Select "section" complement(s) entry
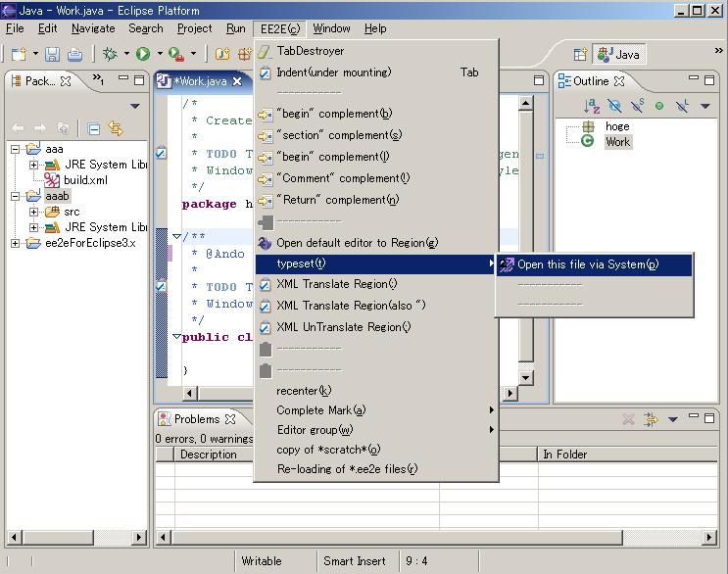The height and width of the screenshot is (574, 728). coord(376,135)
